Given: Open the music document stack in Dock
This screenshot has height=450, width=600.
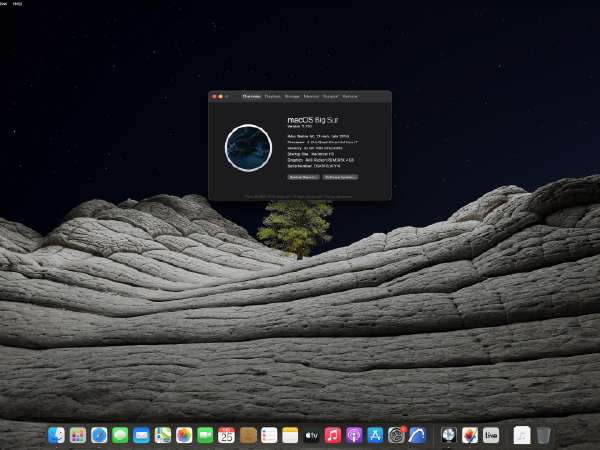Looking at the screenshot, I should click(x=522, y=435).
